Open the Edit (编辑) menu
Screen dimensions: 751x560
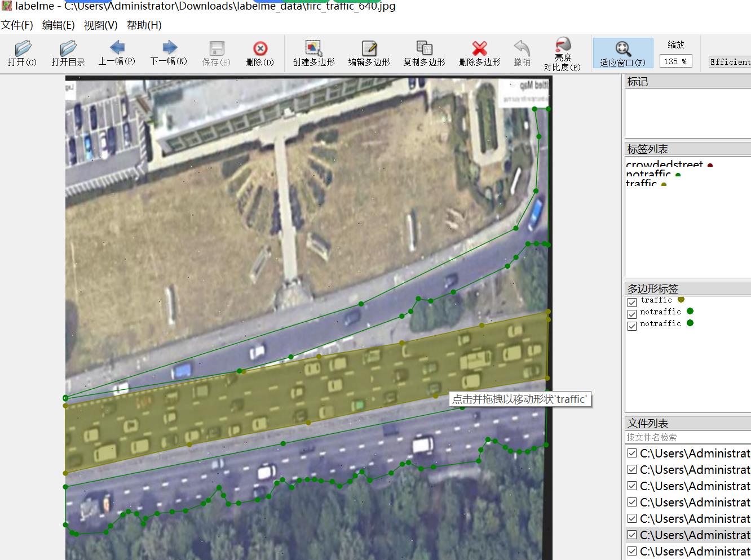click(x=58, y=25)
